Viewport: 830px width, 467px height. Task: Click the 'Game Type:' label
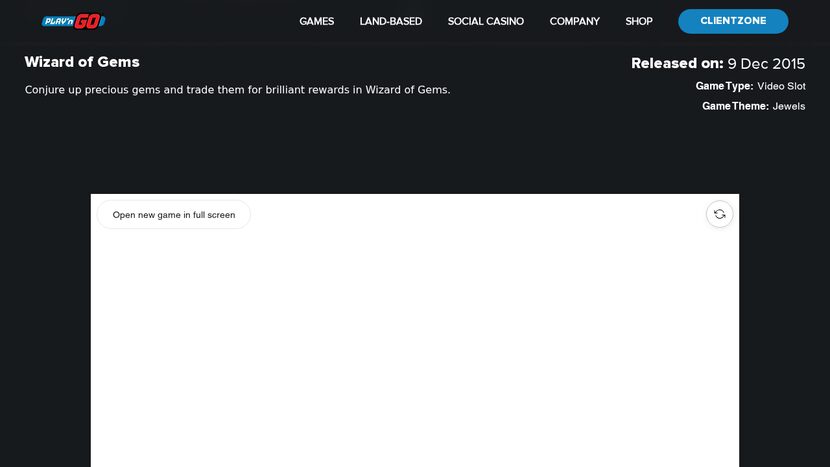tap(724, 87)
